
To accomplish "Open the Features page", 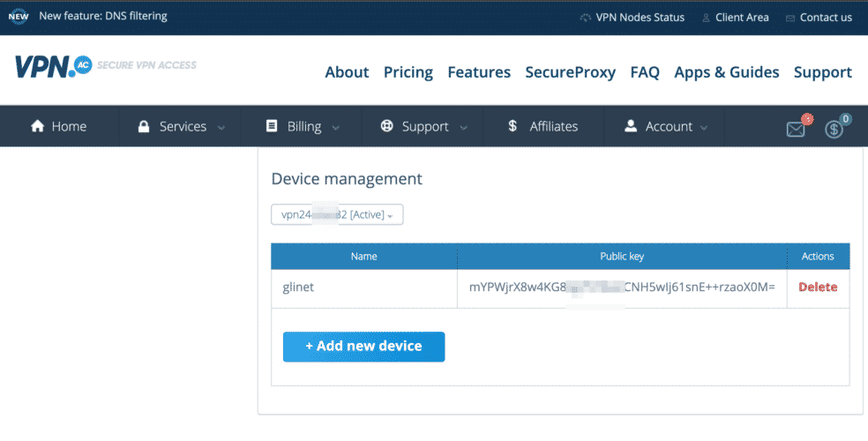I will pyautogui.click(x=479, y=72).
